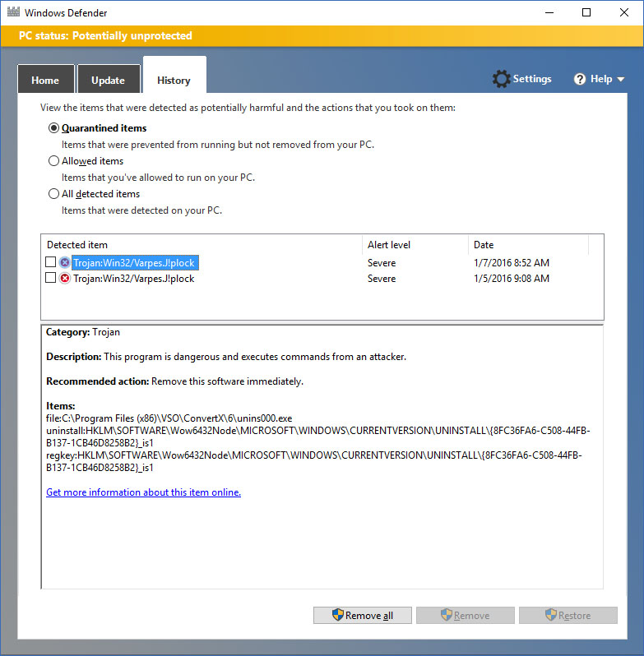Click Severe alert level on 1/7/2016 row
This screenshot has width=644, height=656.
tap(382, 263)
